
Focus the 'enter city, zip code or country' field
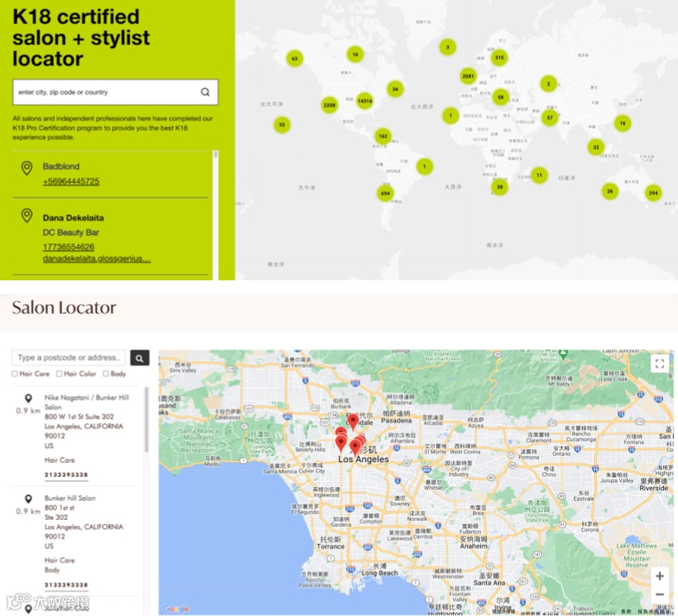pos(116,92)
